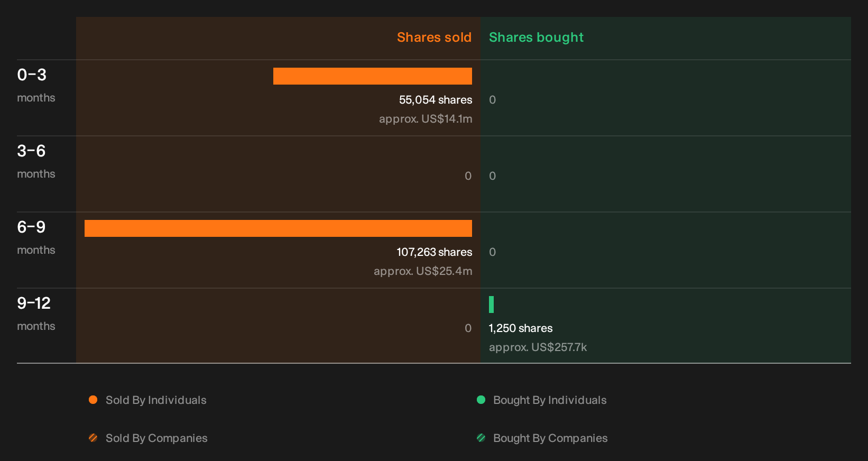Click the "Bought By Companies" legend label
Image resolution: width=868 pixels, height=461 pixels.
coord(550,438)
